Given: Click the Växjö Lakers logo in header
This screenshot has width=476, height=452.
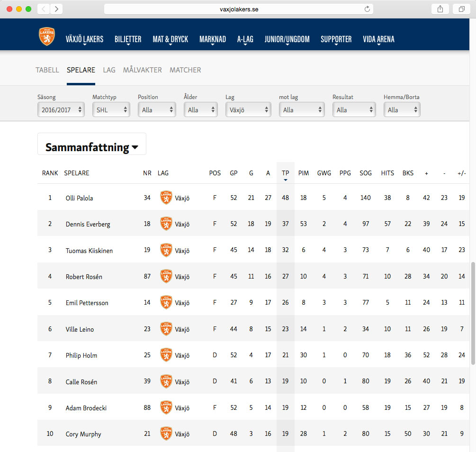Looking at the screenshot, I should [x=47, y=36].
